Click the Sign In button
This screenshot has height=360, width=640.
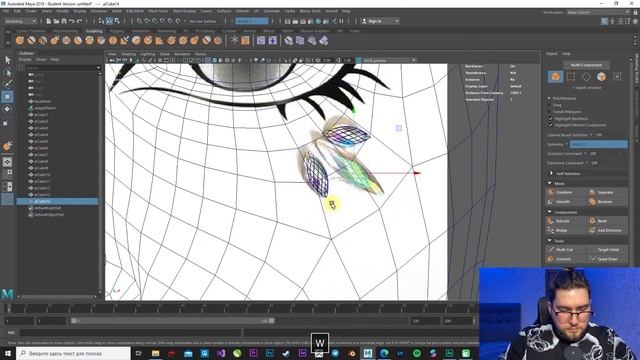[x=380, y=21]
